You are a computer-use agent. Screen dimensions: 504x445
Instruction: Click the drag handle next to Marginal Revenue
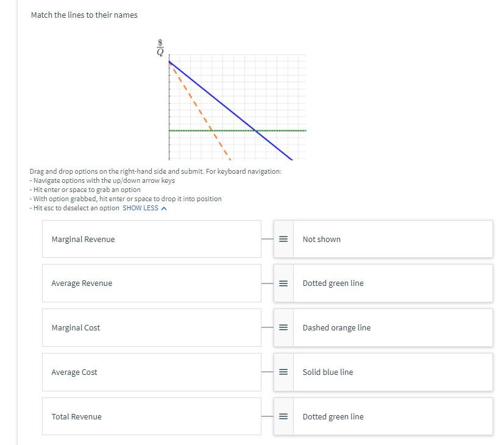(x=283, y=239)
